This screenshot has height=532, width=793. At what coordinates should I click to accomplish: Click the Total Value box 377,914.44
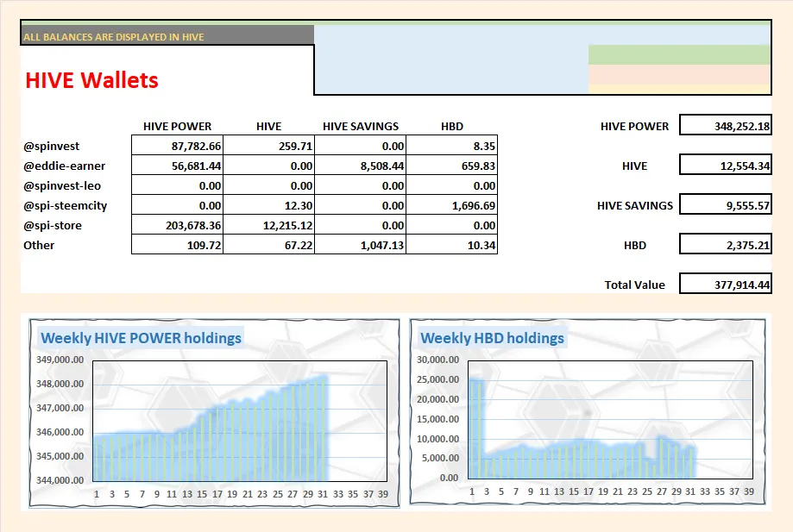[726, 284]
